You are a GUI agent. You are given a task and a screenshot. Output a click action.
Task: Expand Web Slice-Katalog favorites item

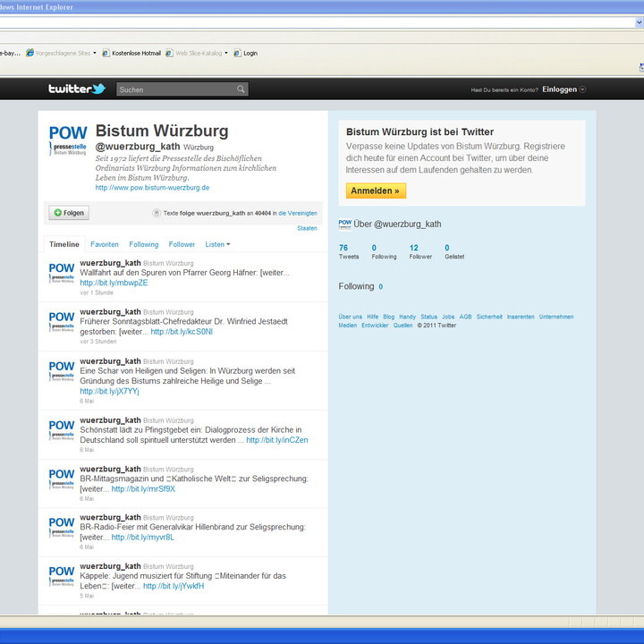pyautogui.click(x=197, y=53)
